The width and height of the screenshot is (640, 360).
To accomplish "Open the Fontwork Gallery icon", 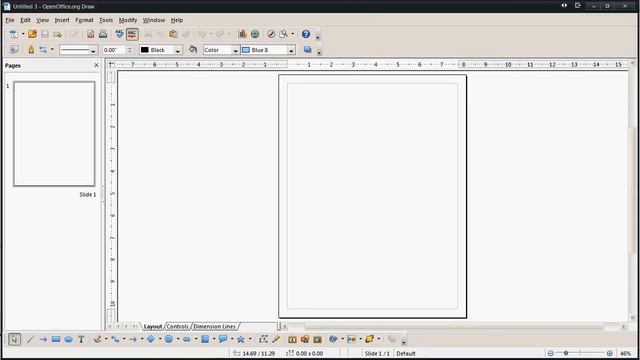I will click(292, 339).
